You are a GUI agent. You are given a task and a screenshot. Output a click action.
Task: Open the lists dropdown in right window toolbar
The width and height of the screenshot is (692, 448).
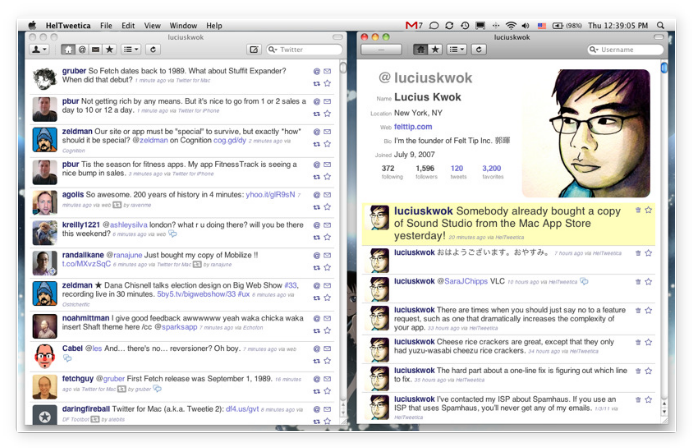click(456, 49)
